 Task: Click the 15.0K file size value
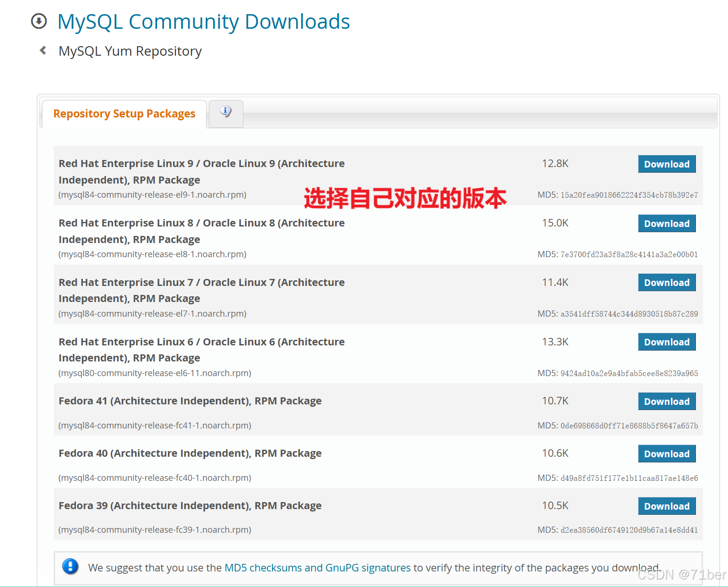pos(555,223)
